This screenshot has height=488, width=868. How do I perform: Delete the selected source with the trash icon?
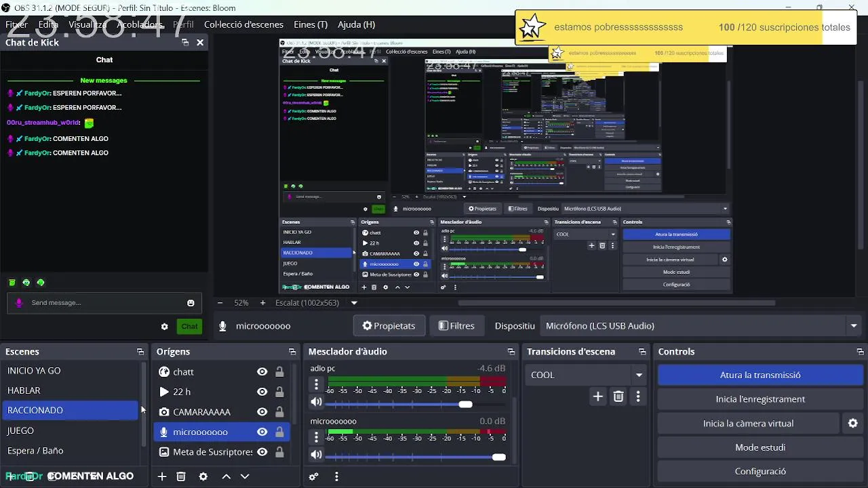[181, 476]
